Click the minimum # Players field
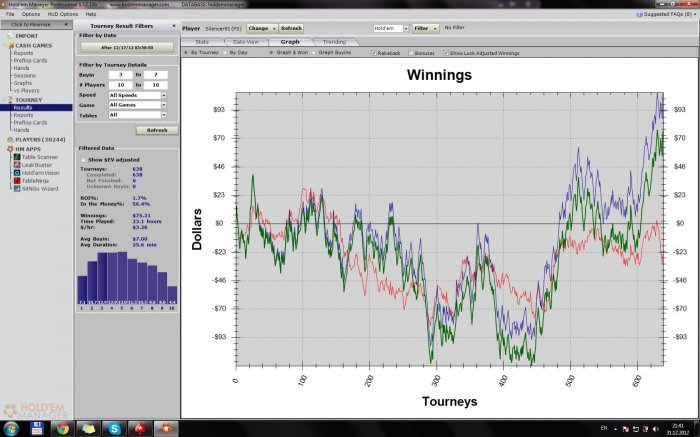 120,85
